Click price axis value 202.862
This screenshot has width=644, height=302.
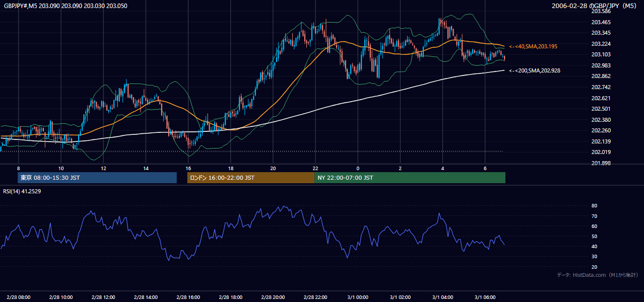601,76
